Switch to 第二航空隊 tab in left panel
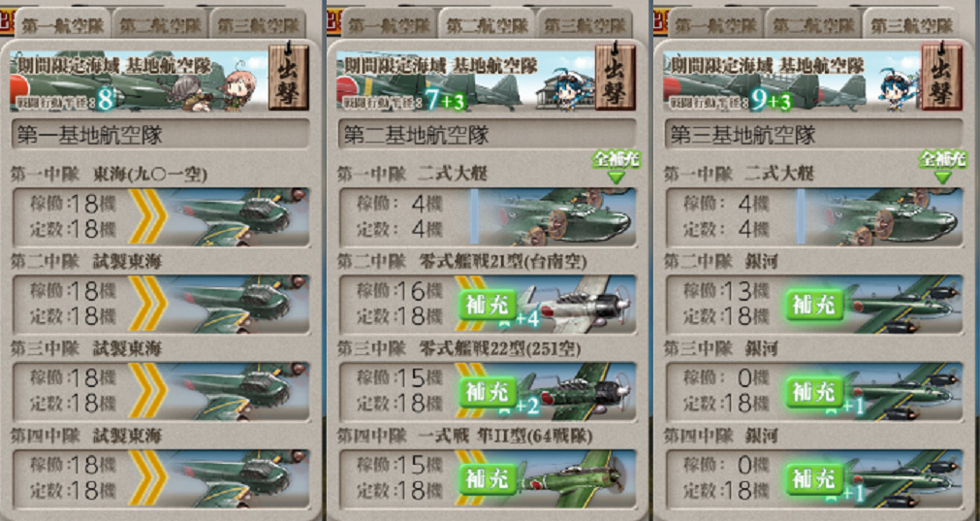Image resolution: width=980 pixels, height=521 pixels. click(160, 25)
